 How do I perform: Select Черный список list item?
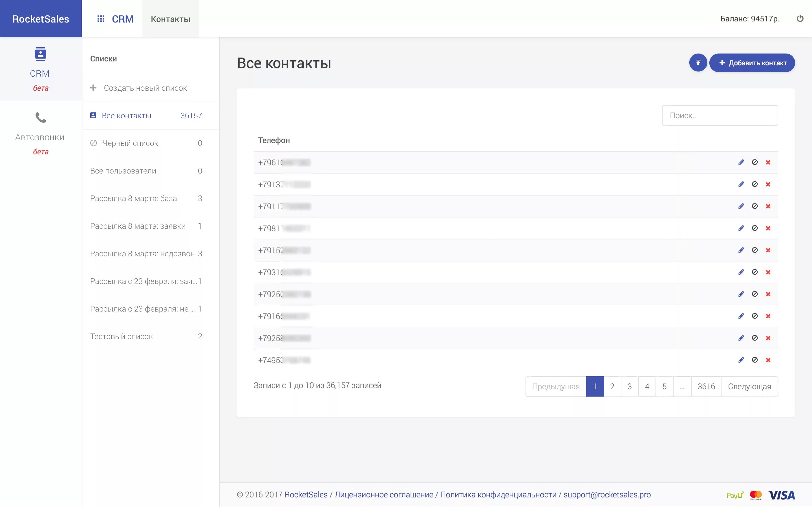pos(130,143)
